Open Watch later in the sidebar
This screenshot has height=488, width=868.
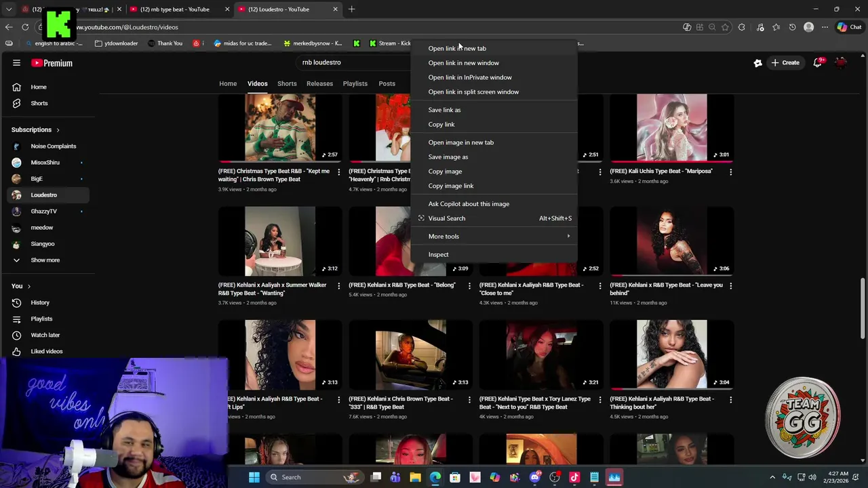(47, 335)
